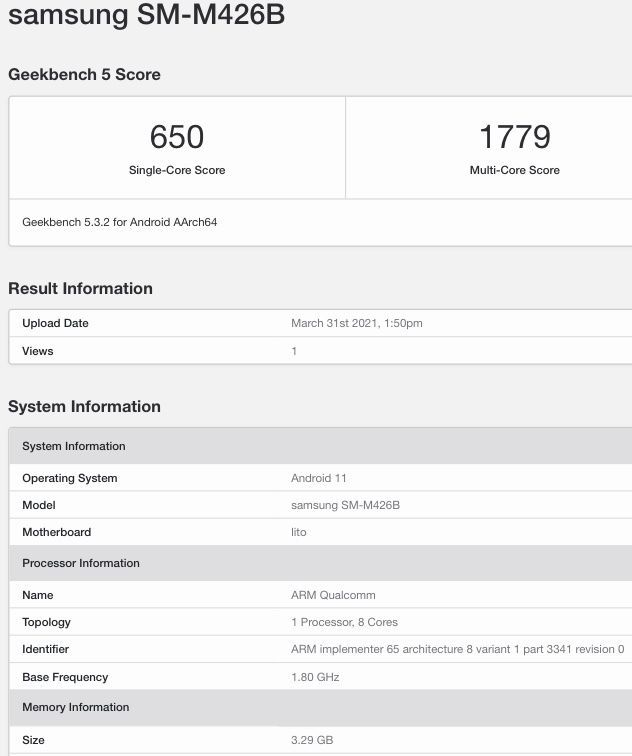
Task: Select the 1 Processor, 8 Cores value
Action: pos(345,622)
